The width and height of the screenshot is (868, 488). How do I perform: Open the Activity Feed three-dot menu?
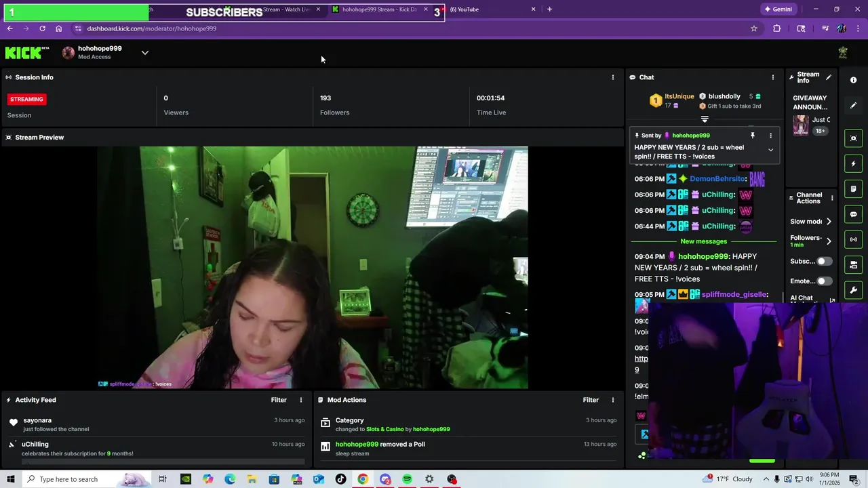(x=301, y=400)
